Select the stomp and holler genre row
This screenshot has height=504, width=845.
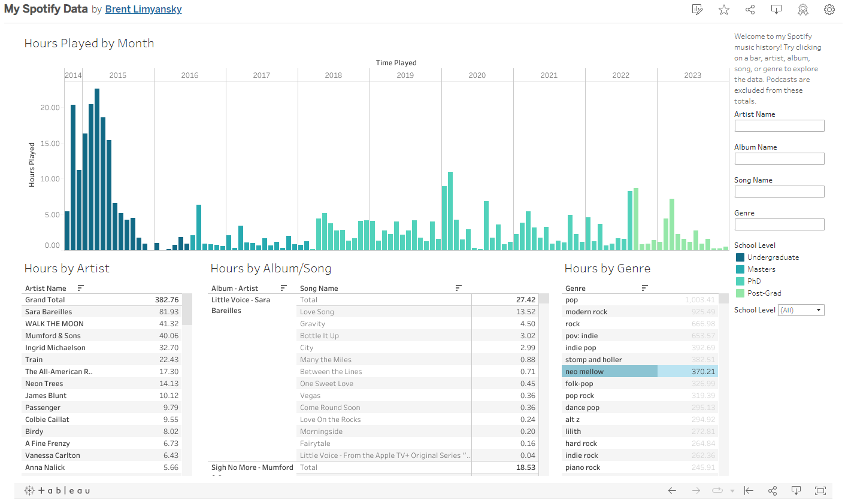640,360
